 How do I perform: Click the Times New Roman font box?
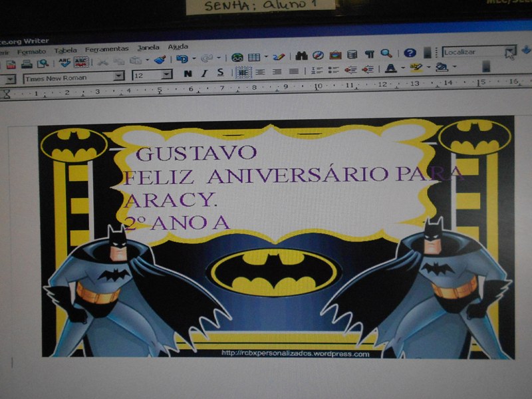tap(69, 78)
